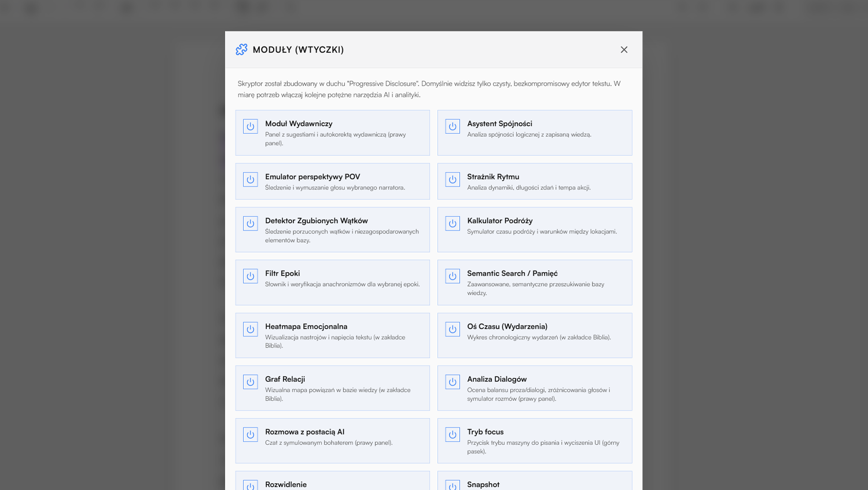This screenshot has height=490, width=868.
Task: Switch on Emulator perspektywy POV power button
Action: coord(251,180)
